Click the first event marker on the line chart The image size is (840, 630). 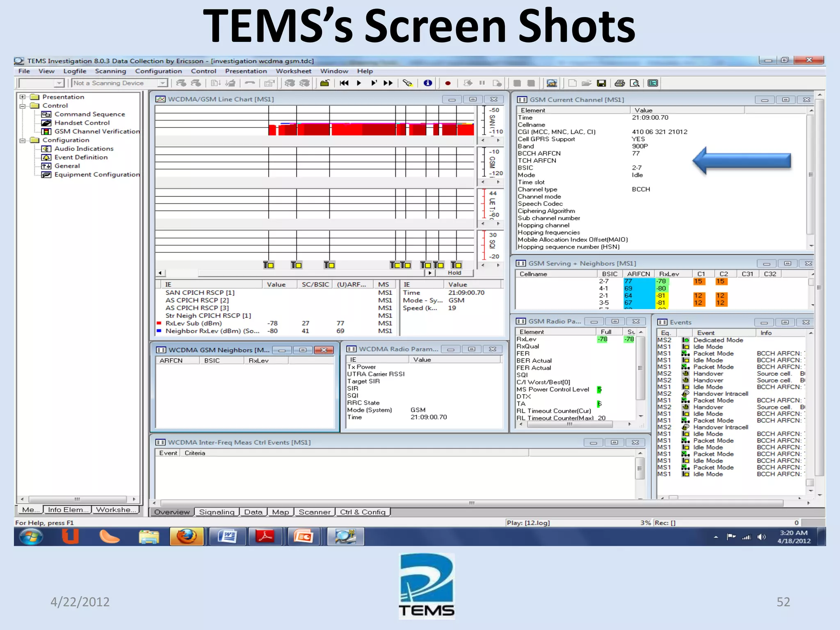click(269, 265)
